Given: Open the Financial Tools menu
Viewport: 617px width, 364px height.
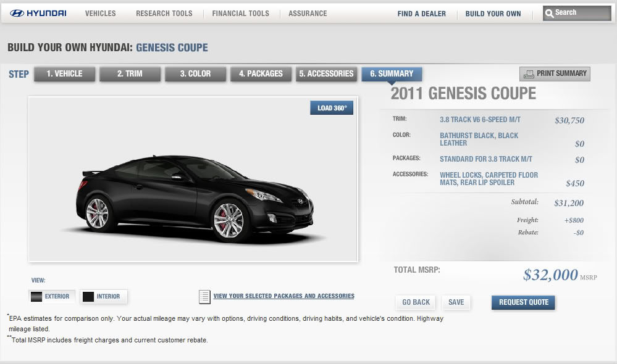Looking at the screenshot, I should [x=240, y=14].
